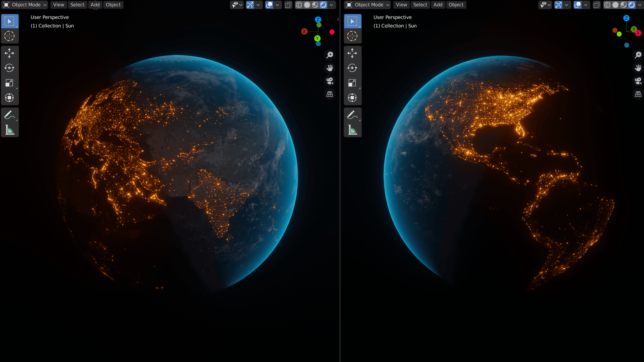Select the Move tool in left viewport toolbar
This screenshot has width=644, height=362.
9,53
